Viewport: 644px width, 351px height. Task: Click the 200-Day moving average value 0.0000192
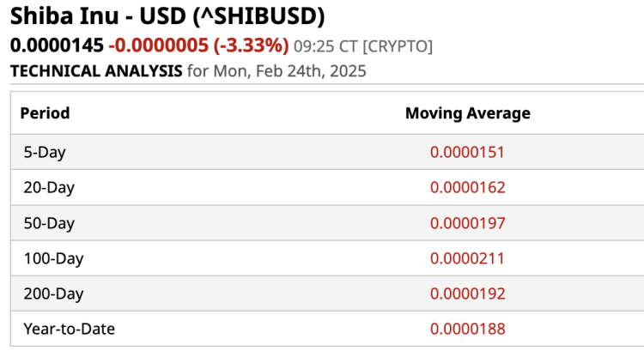tap(467, 294)
